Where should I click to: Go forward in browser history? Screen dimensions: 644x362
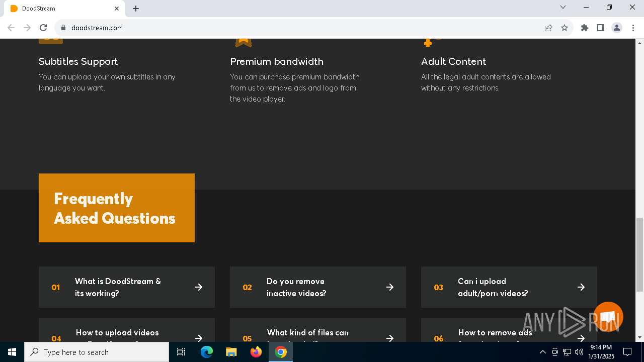coord(27,28)
